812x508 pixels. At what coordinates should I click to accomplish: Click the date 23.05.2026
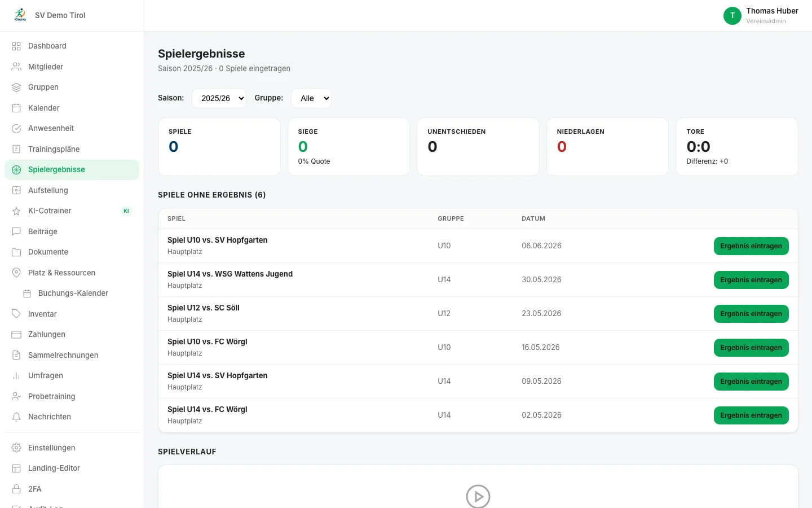tap(541, 314)
